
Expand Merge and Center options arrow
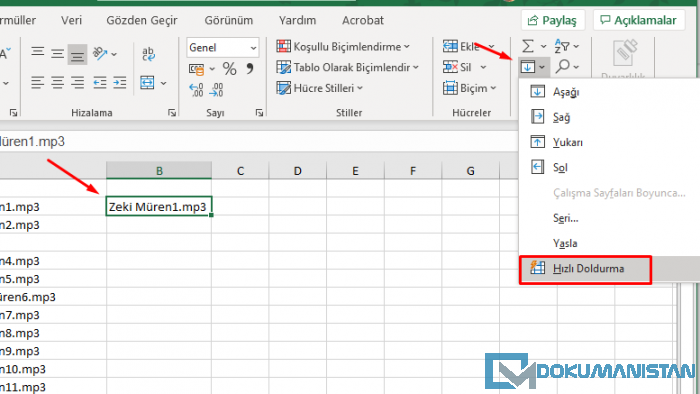[x=163, y=83]
